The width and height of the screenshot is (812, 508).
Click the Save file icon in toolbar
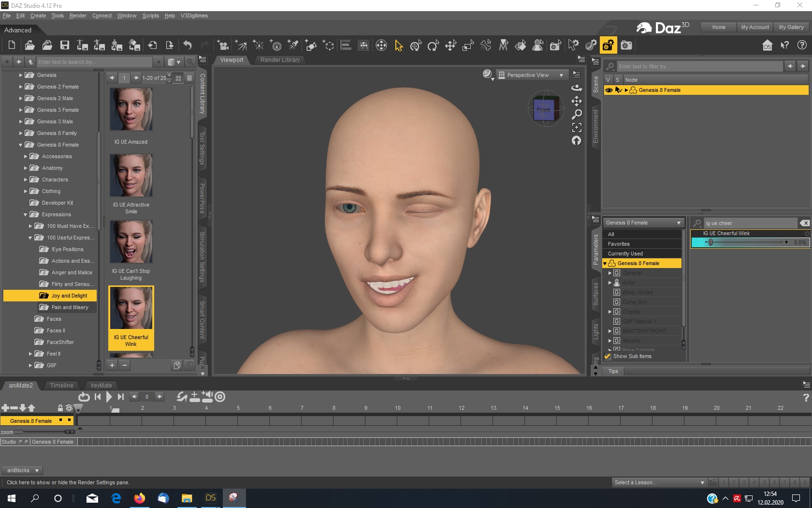(64, 45)
